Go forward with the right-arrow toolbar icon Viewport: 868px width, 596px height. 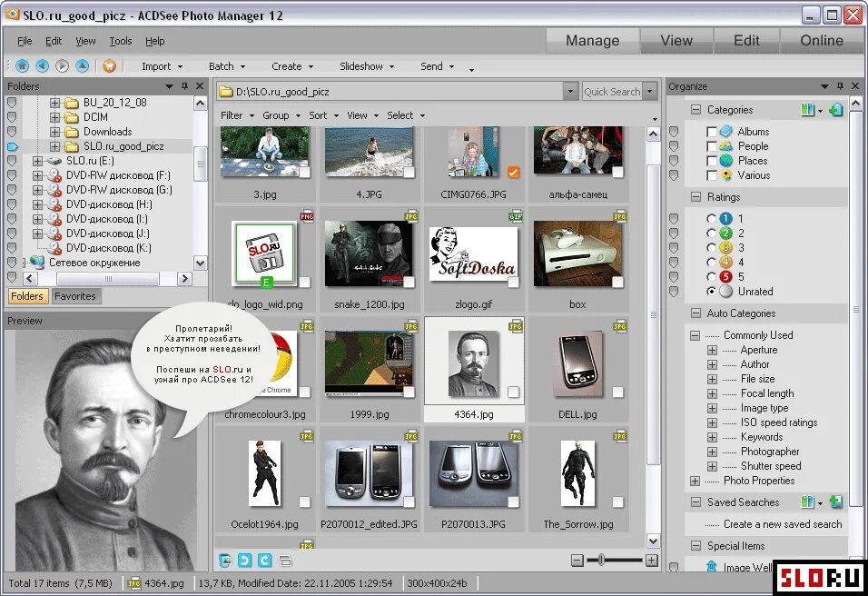pos(62,66)
